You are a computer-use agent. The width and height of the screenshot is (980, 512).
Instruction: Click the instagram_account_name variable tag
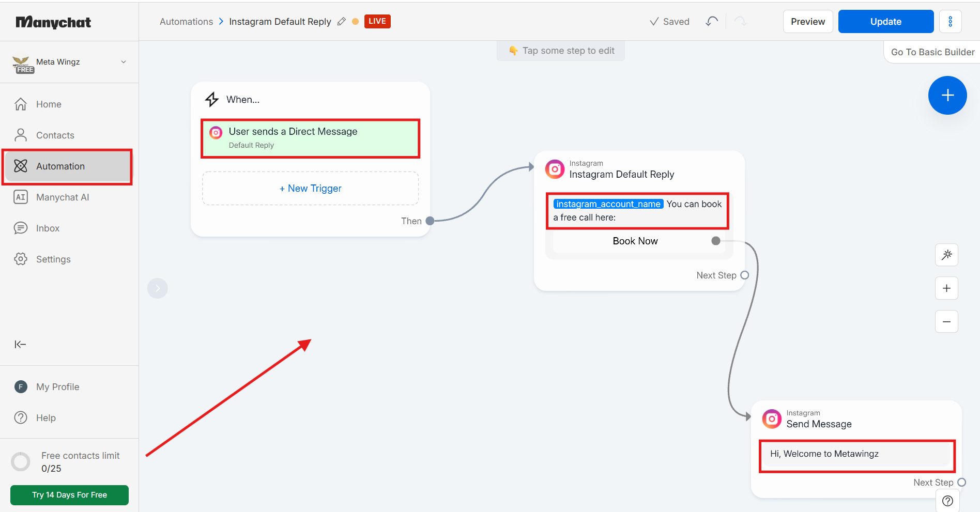[x=608, y=204]
